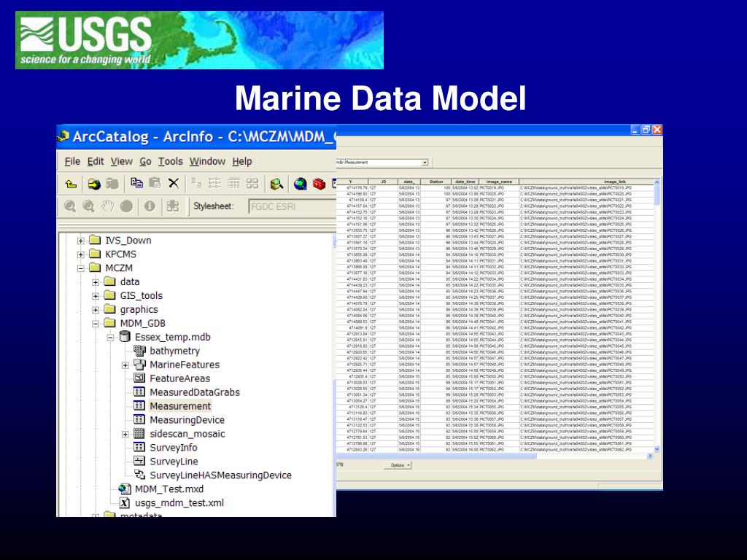Launch ArcMap from the globe icon
The height and width of the screenshot is (560, 747).
pyautogui.click(x=301, y=184)
